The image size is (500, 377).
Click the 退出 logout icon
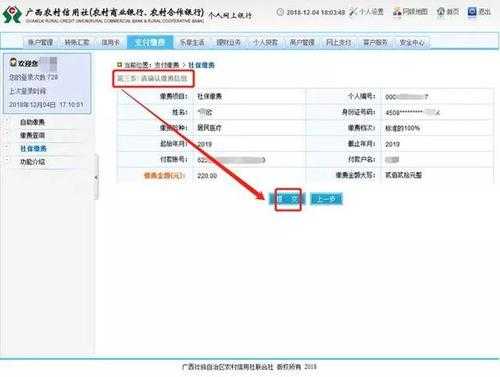coord(472,12)
